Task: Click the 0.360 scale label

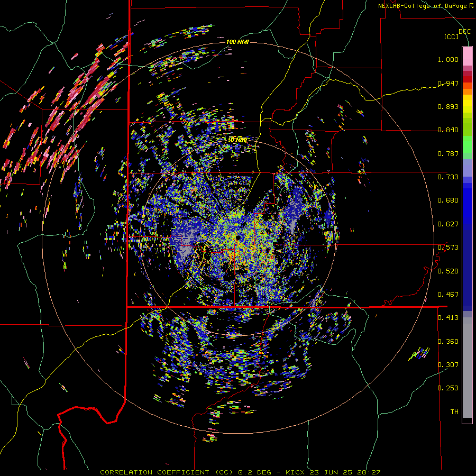Action: (448, 342)
